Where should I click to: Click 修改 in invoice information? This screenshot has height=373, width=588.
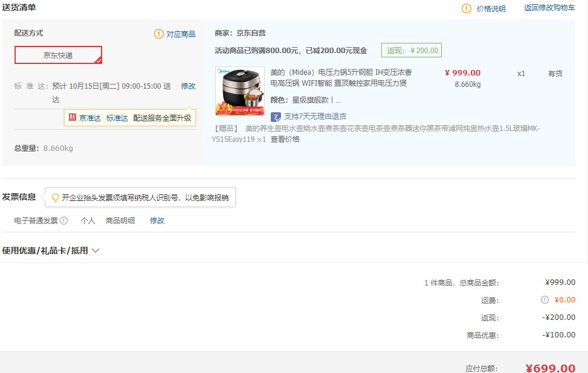[x=157, y=220]
